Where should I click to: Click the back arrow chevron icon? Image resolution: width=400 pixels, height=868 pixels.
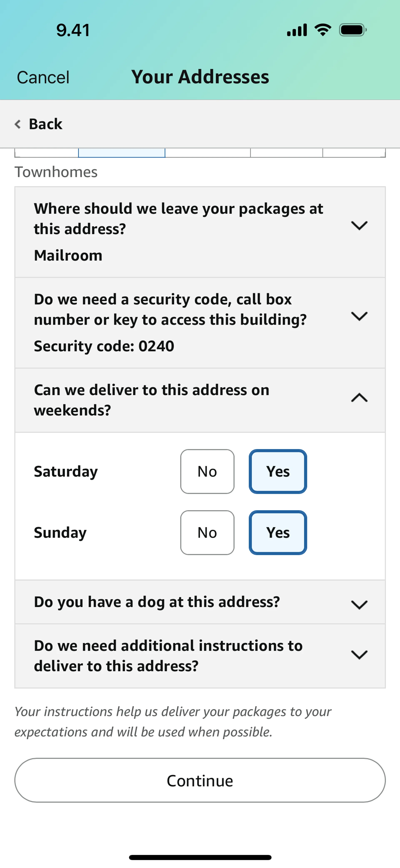18,124
